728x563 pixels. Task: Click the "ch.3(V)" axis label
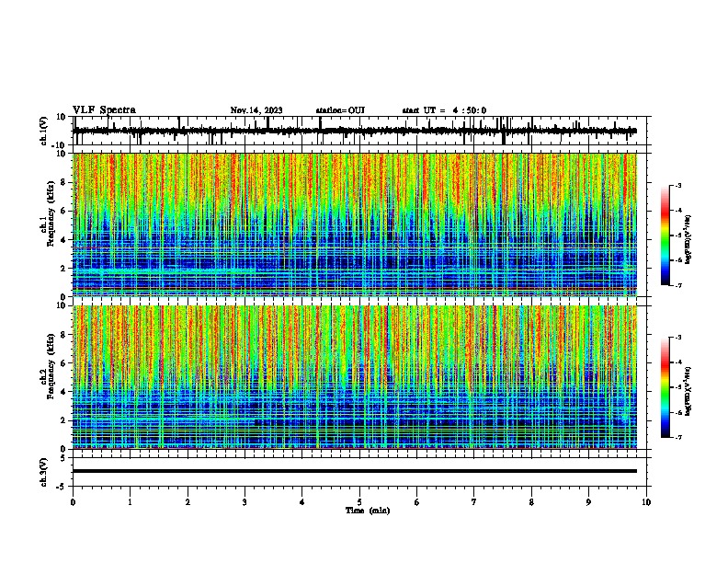click(44, 472)
